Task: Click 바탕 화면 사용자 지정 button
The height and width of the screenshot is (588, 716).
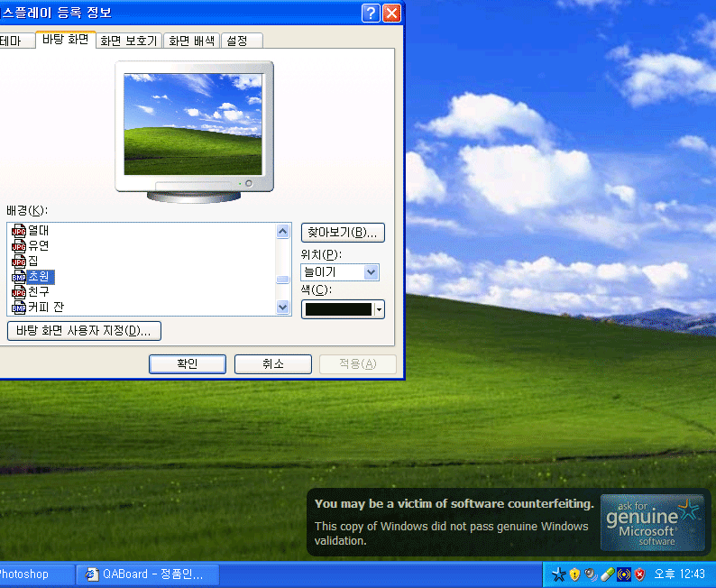Action: pos(84,330)
